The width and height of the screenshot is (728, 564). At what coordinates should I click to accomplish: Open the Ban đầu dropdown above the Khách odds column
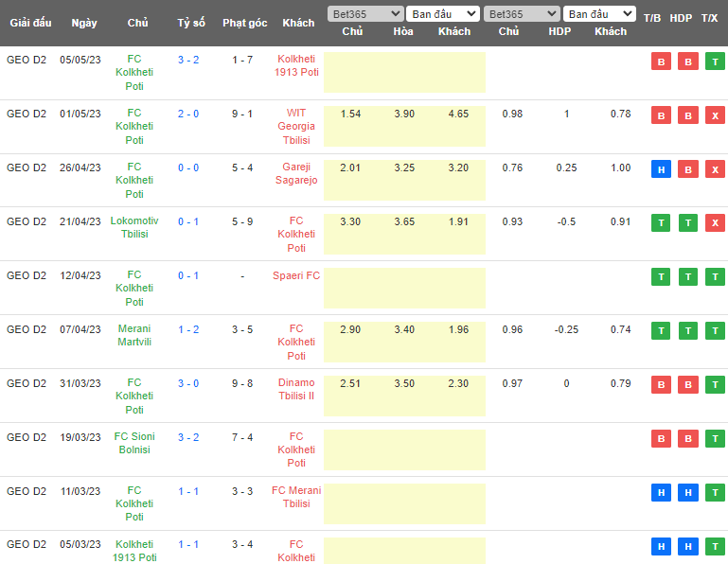(x=443, y=14)
